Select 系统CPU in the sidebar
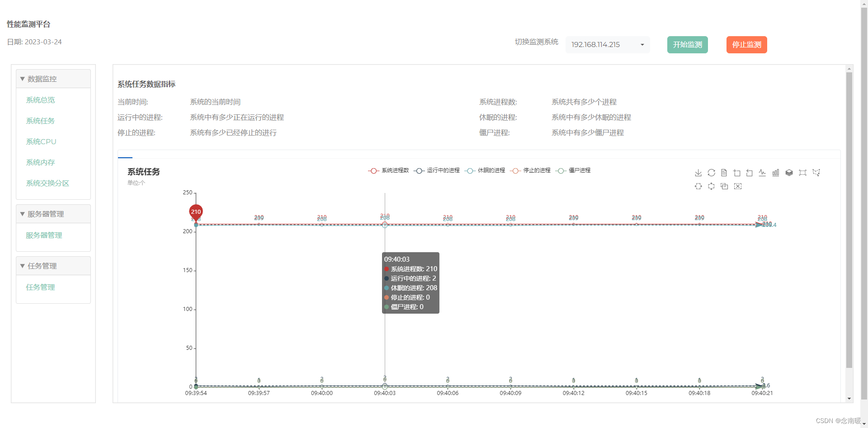Viewport: 868px width, 428px height. 41,141
